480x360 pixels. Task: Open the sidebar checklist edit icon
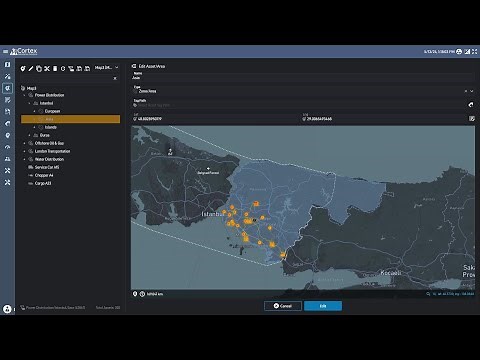7,100
